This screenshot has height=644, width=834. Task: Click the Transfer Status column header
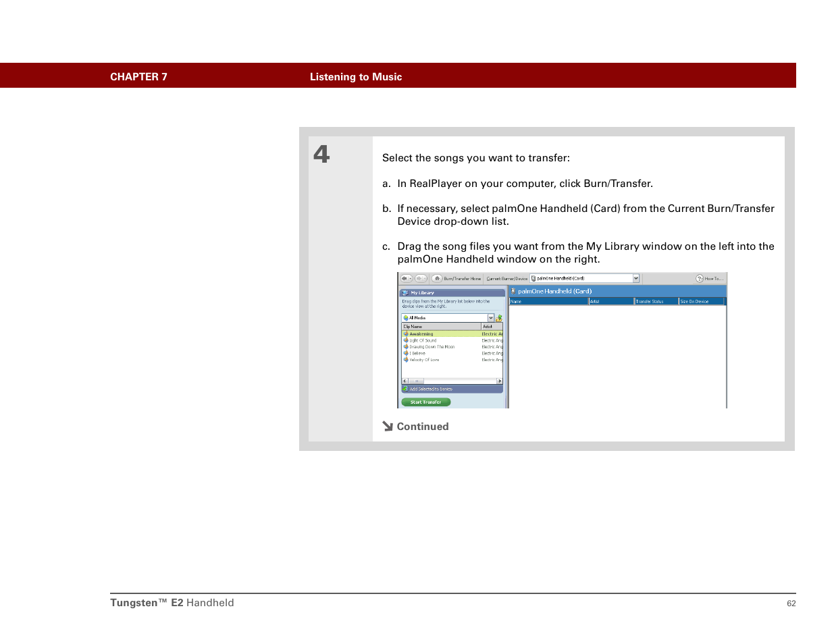tap(656, 302)
